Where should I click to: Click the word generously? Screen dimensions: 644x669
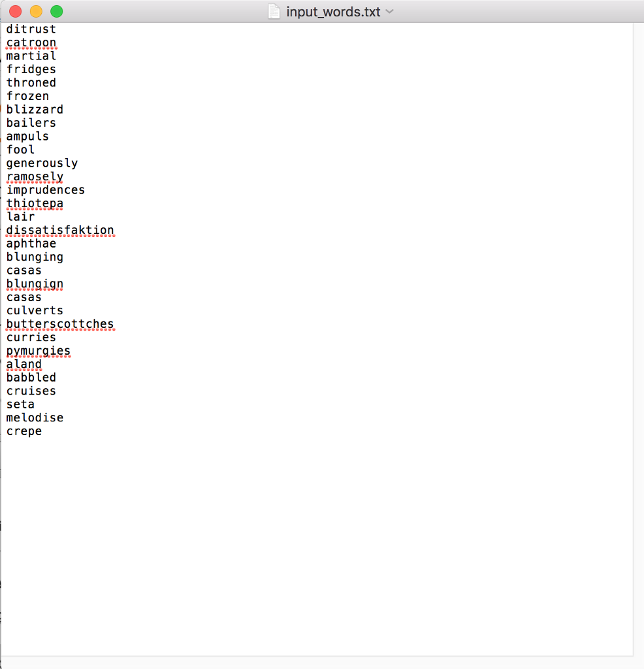tap(42, 163)
